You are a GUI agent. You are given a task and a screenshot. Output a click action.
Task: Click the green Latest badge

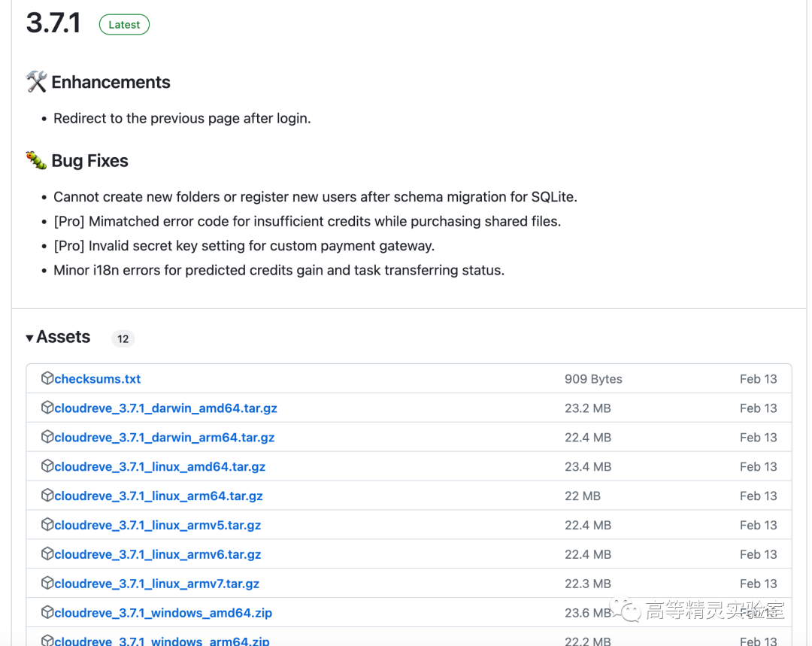point(124,25)
